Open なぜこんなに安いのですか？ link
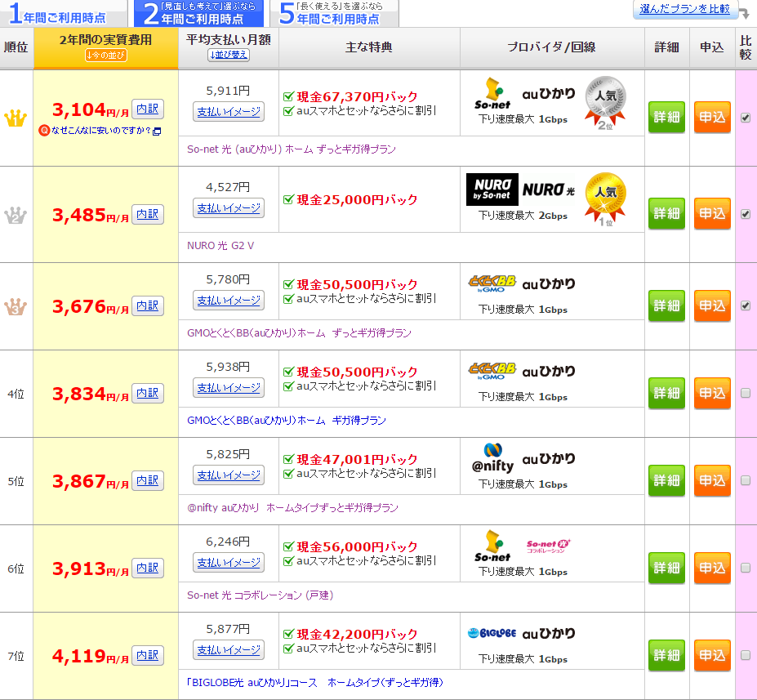This screenshot has width=757, height=700. 101,131
